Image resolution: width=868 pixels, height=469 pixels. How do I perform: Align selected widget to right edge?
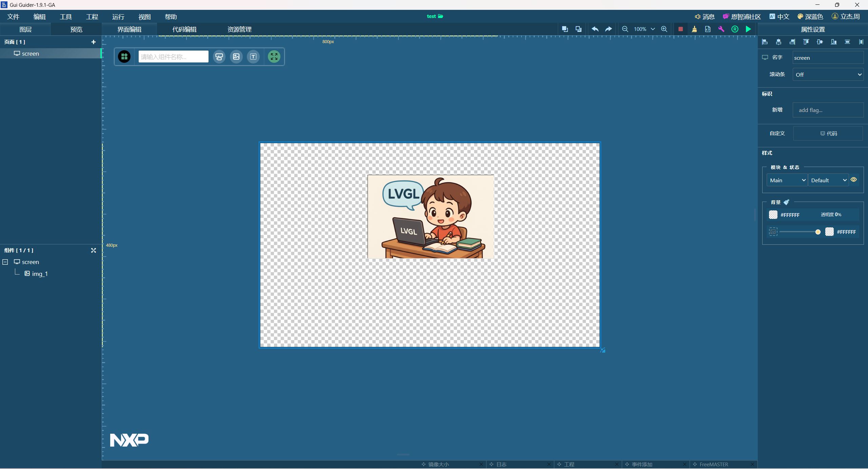792,42
